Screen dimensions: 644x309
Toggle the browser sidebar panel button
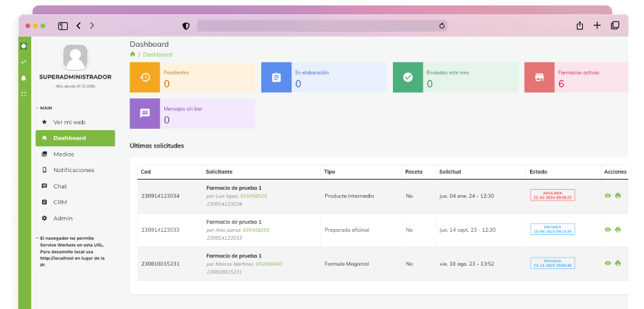coord(62,26)
